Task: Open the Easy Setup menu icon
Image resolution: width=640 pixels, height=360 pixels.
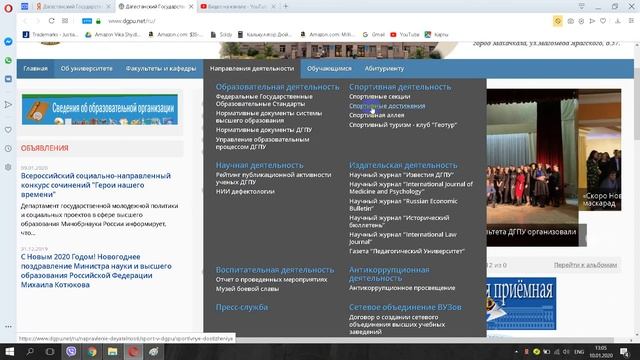Action: point(631,21)
